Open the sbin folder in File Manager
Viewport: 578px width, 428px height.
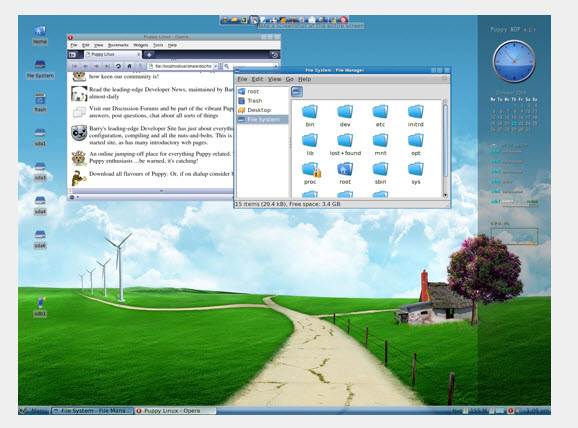click(380, 173)
